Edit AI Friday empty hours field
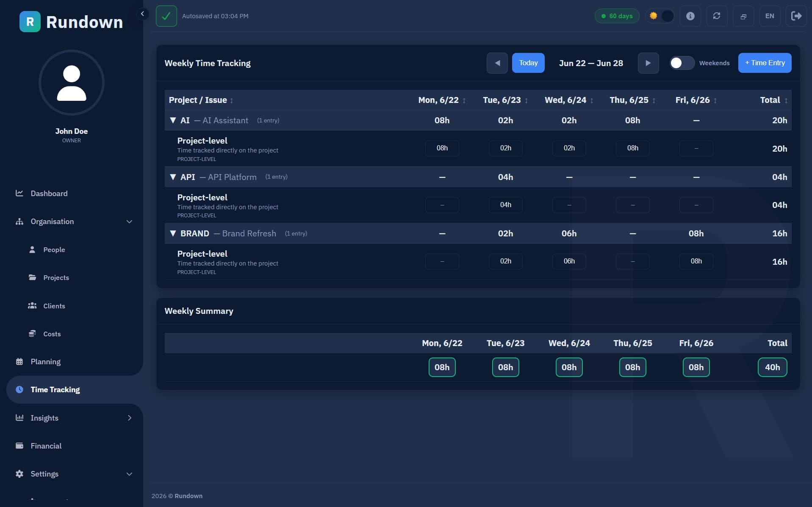The width and height of the screenshot is (812, 507). [x=696, y=148]
